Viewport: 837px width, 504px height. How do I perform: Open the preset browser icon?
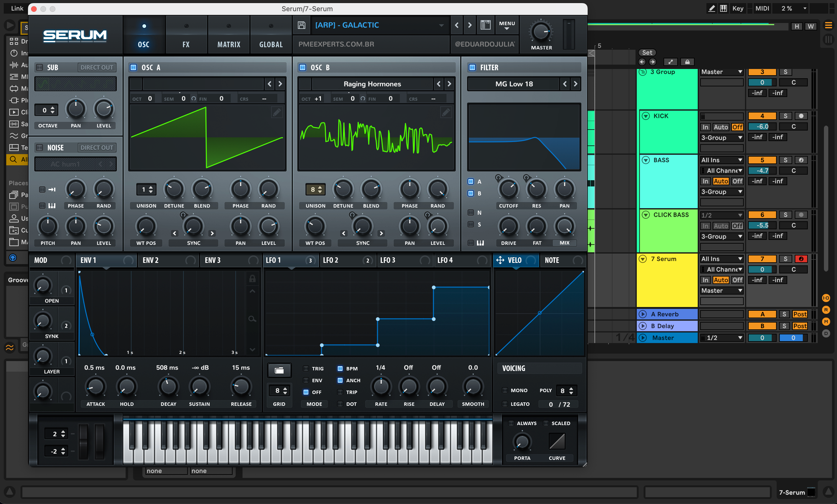click(x=485, y=25)
